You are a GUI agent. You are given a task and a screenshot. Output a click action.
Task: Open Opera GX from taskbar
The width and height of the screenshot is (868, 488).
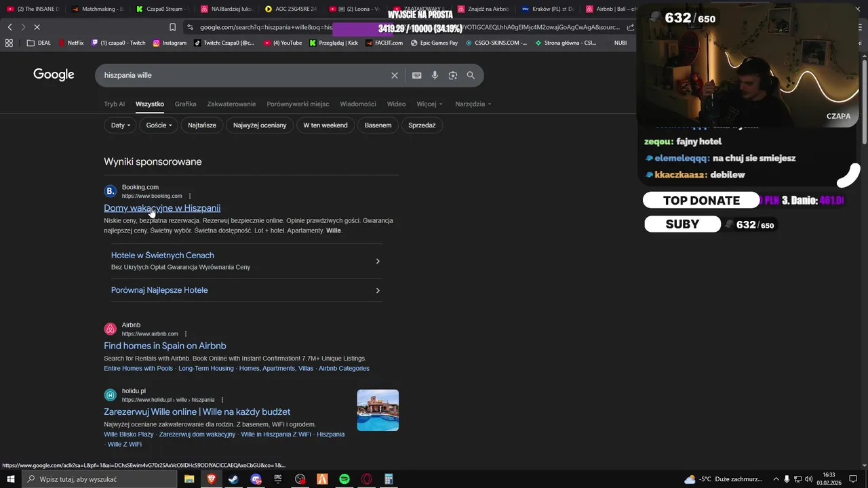coord(367,479)
